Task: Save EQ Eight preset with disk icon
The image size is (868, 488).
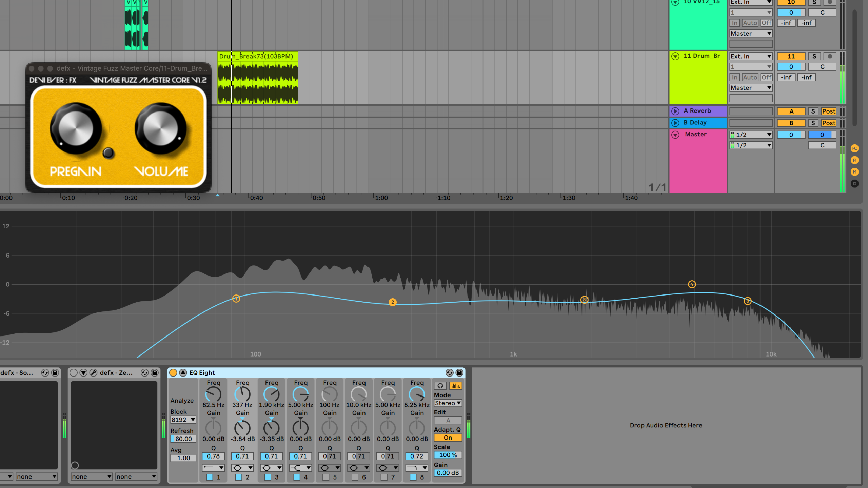Action: [459, 373]
